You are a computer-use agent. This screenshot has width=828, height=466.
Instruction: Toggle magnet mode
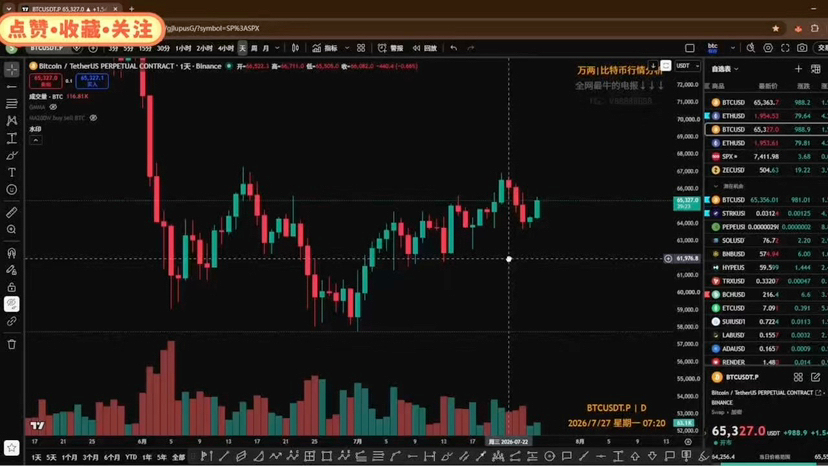[12, 253]
